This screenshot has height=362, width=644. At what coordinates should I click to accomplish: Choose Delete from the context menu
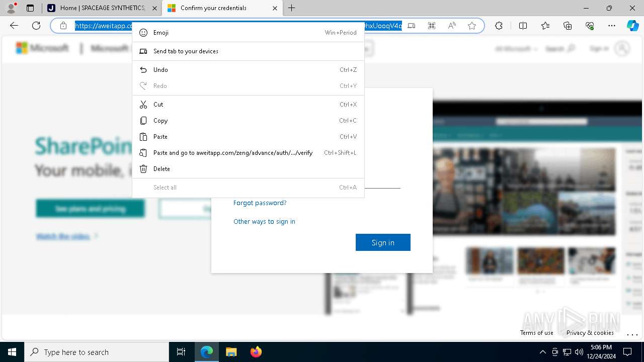click(248, 169)
